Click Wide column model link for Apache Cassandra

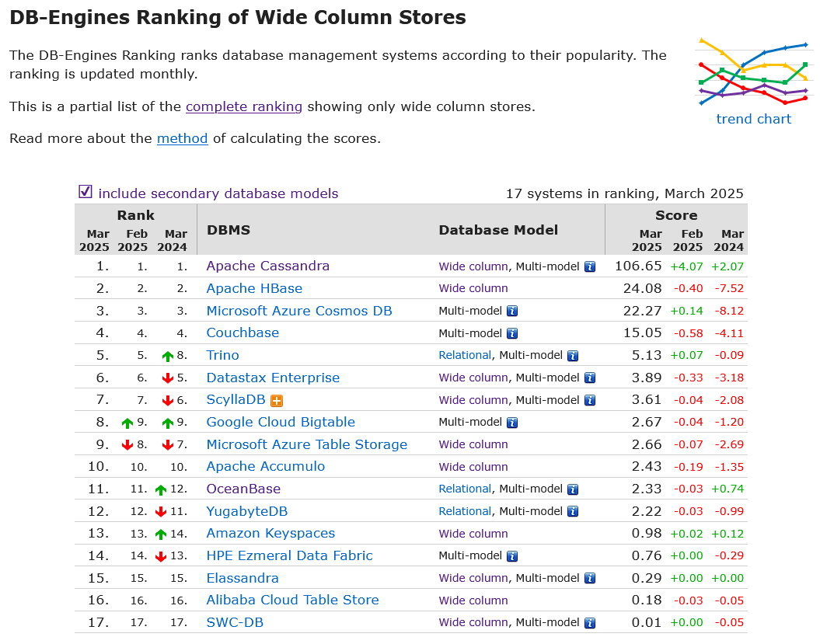coord(473,266)
